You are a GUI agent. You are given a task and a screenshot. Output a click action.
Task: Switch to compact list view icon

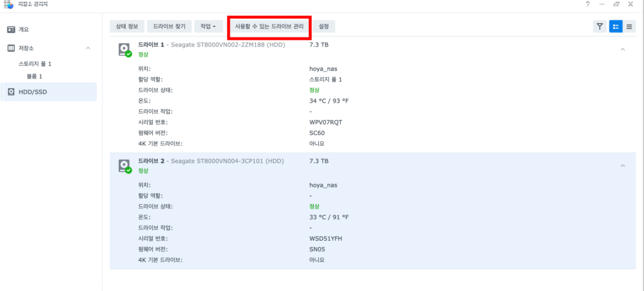[x=629, y=26]
